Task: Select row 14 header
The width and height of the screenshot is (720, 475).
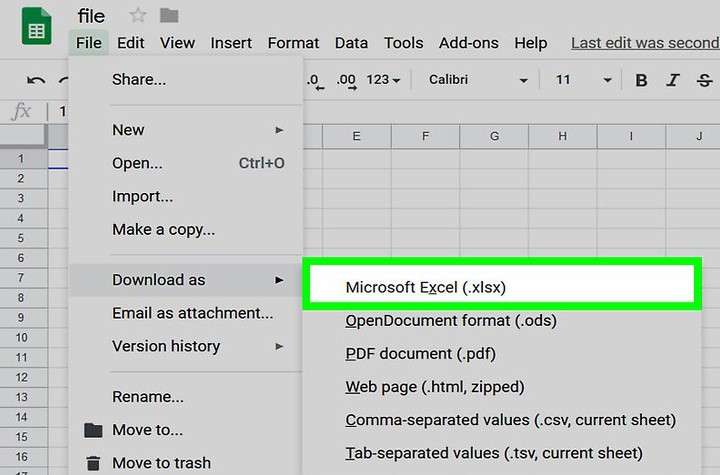Action: tap(23, 417)
